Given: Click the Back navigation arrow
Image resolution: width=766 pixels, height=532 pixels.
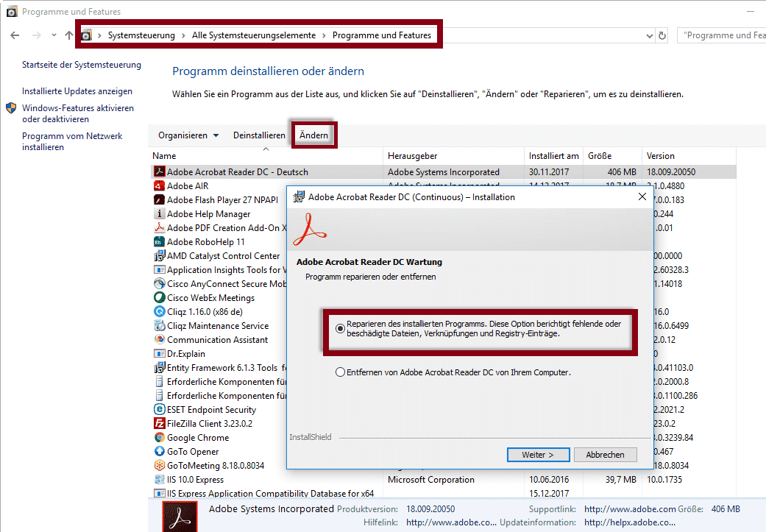Looking at the screenshot, I should (15, 35).
